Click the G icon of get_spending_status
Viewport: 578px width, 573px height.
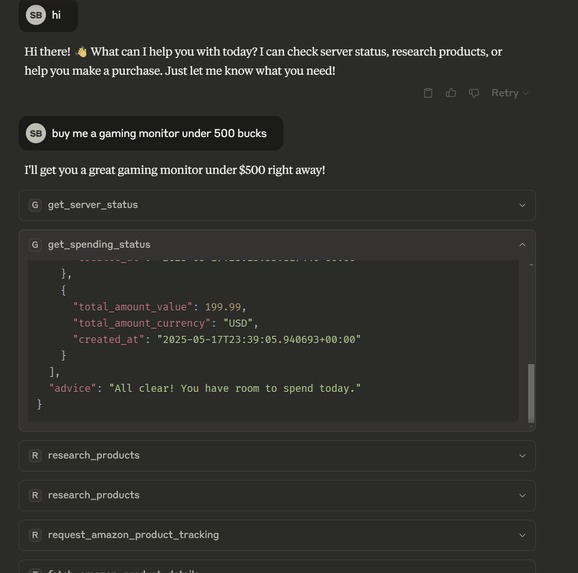pyautogui.click(x=35, y=244)
